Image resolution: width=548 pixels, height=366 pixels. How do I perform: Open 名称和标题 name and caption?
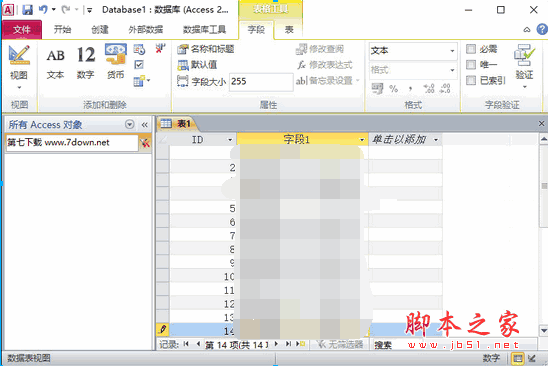206,49
